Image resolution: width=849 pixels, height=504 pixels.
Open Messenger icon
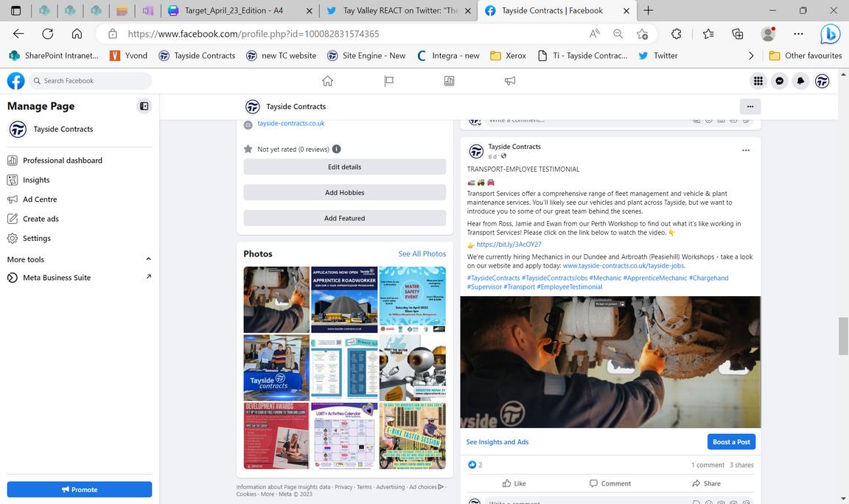point(779,81)
